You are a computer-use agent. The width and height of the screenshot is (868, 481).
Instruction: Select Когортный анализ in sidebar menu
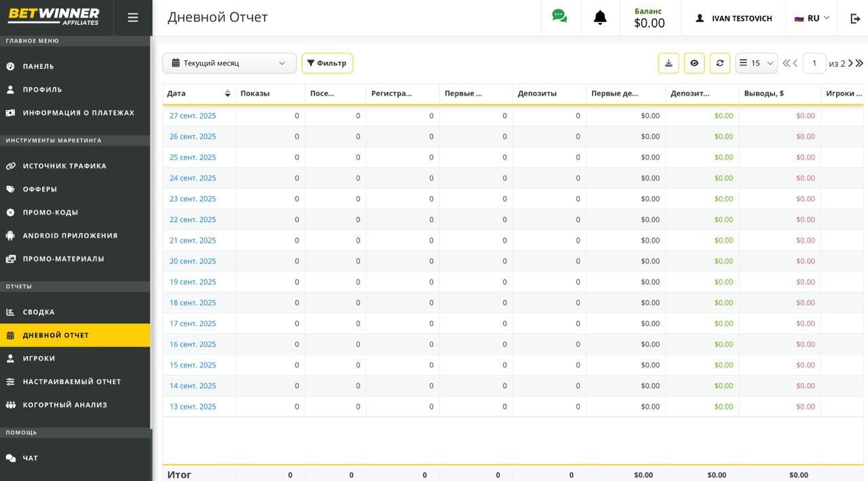(x=64, y=405)
